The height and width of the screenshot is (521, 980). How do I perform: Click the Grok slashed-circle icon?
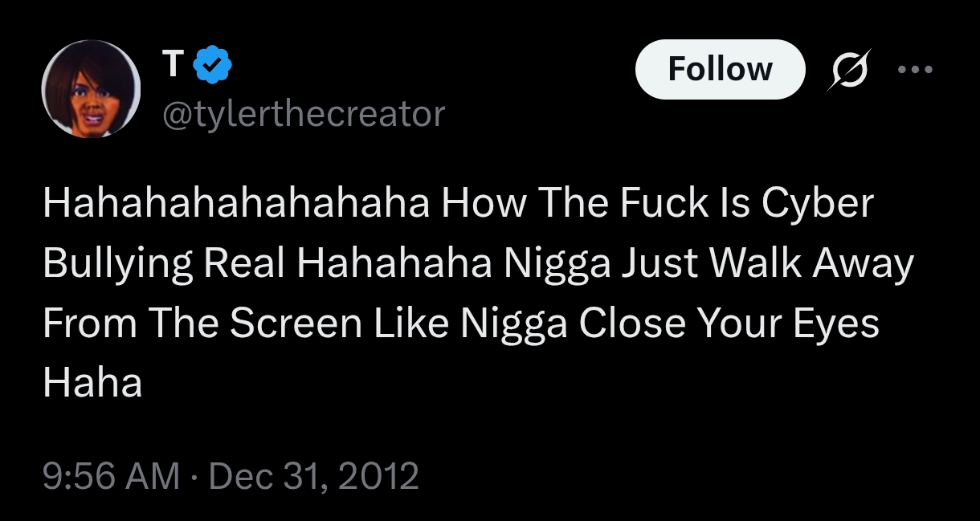851,69
